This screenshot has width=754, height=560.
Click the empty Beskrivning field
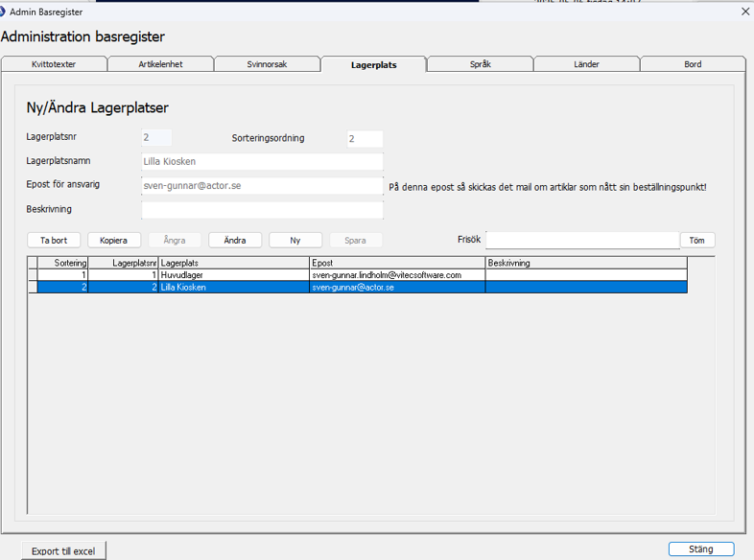[262, 210]
